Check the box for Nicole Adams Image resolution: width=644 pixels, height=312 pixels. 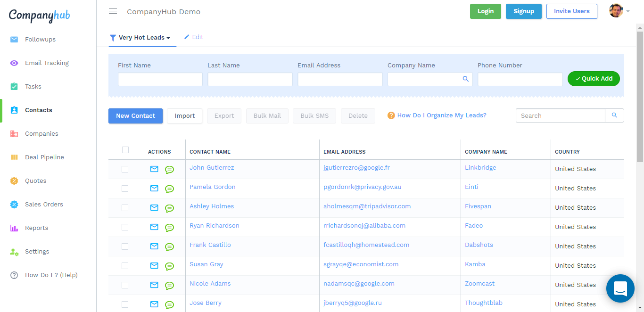click(x=125, y=285)
